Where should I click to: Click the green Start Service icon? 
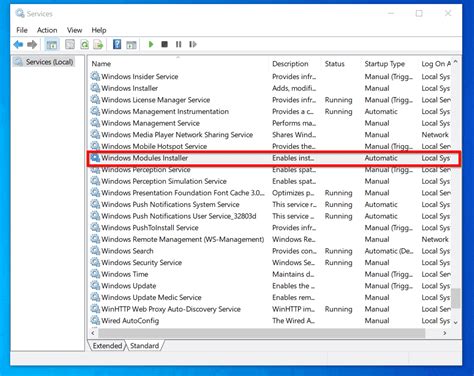151,44
